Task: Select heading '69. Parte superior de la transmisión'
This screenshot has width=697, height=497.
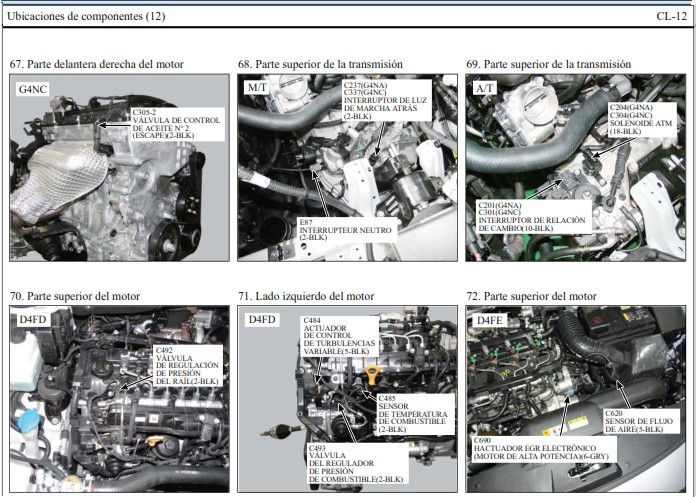Action: 549,64
